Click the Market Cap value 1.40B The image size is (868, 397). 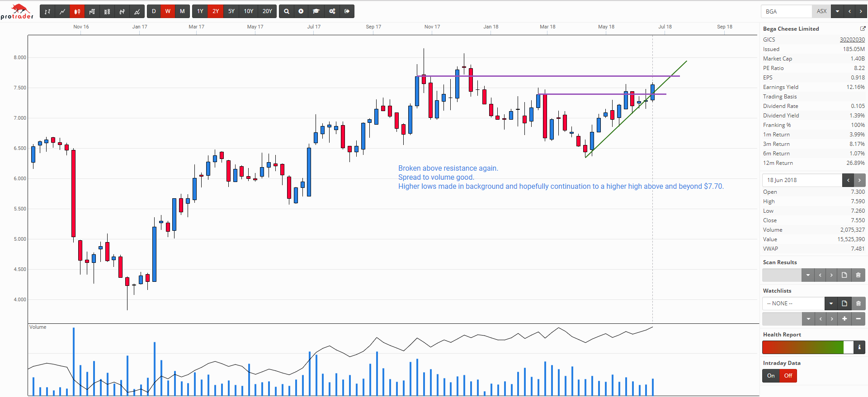pyautogui.click(x=857, y=59)
